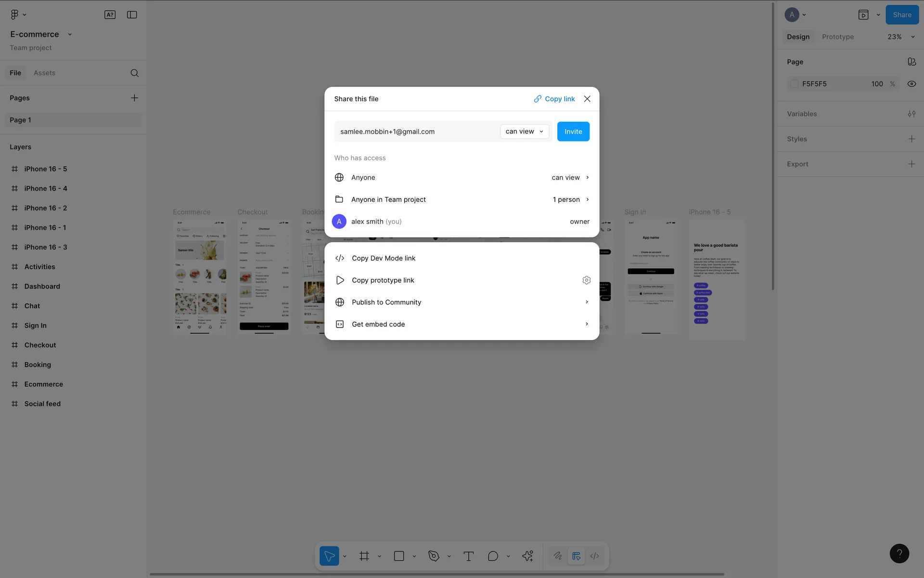The image size is (924, 578).
Task: Select the Comment tool
Action: pos(493,556)
